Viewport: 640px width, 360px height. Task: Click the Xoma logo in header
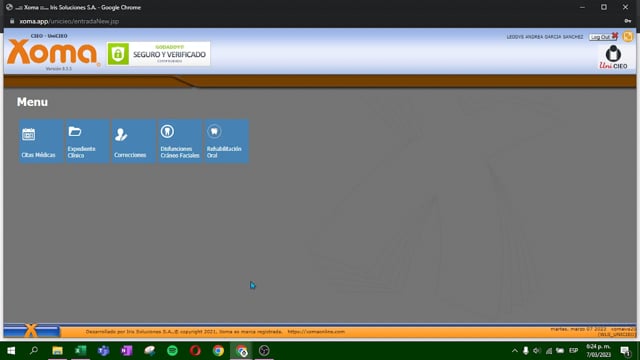53,52
